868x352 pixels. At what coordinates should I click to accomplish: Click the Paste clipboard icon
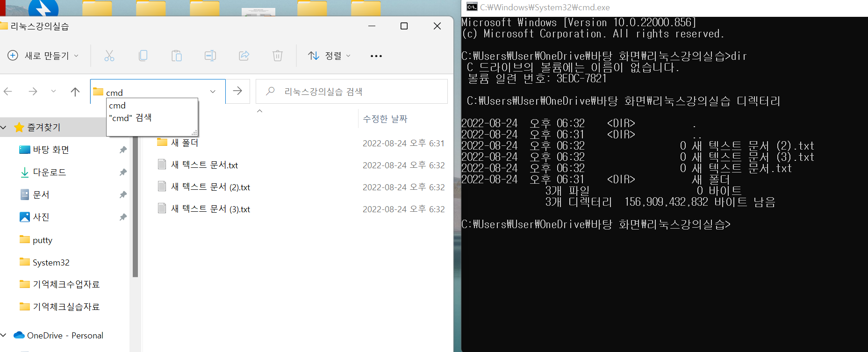pos(177,56)
